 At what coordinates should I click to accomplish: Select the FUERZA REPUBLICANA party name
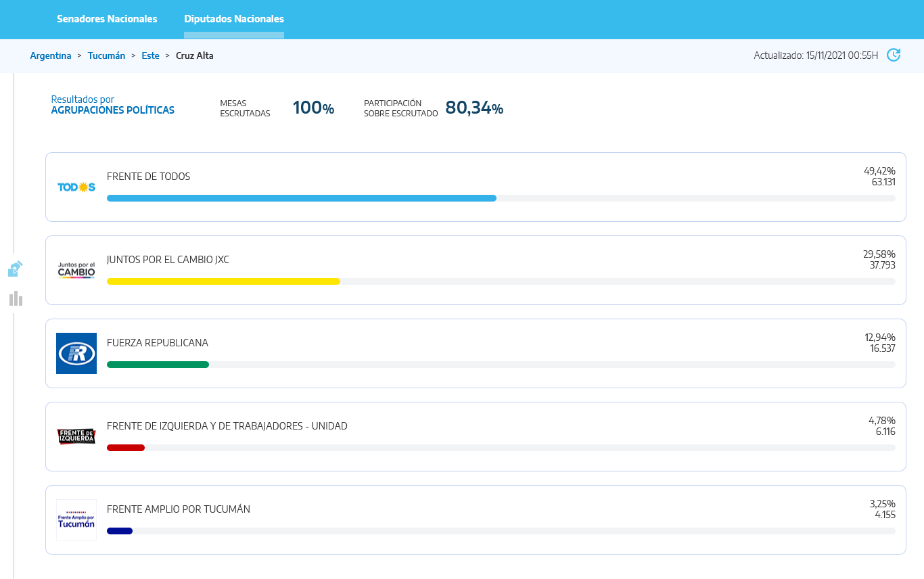click(158, 343)
